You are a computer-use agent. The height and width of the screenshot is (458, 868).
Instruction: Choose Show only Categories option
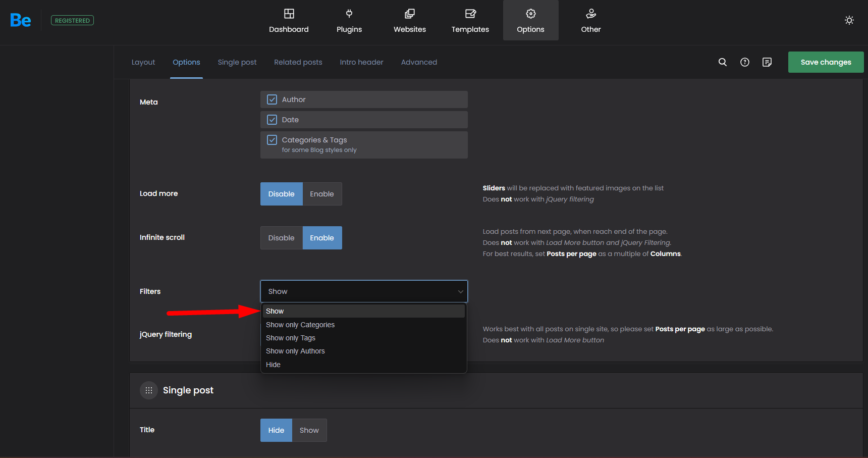[363, 325]
